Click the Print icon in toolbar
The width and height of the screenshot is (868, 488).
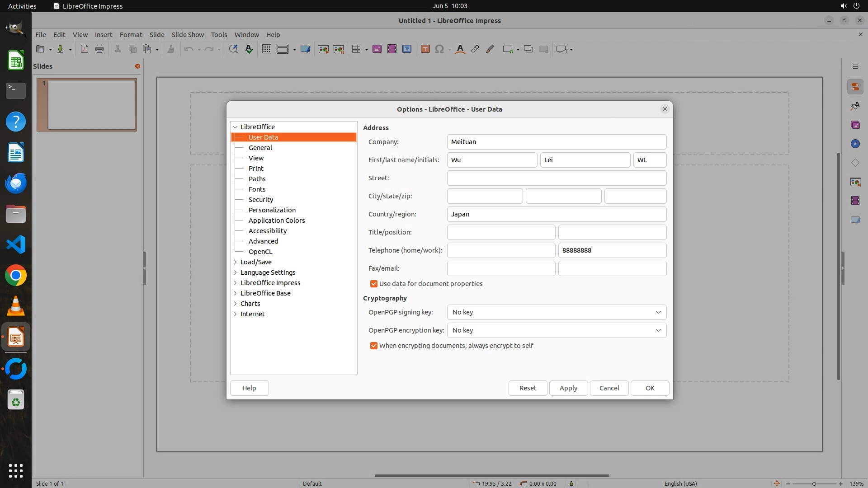coord(99,49)
